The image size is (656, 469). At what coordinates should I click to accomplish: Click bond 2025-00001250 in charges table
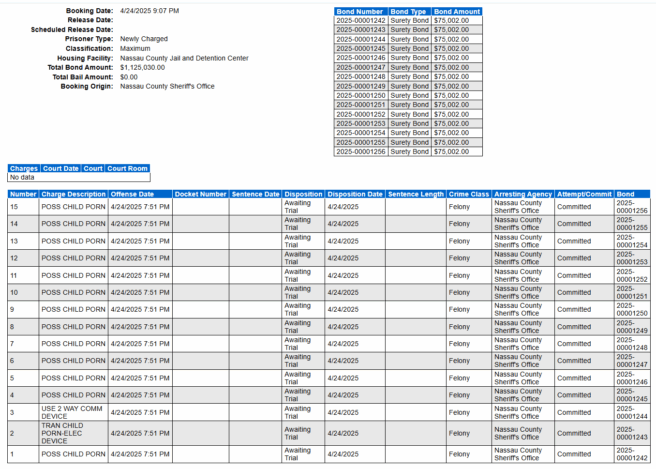point(632,309)
